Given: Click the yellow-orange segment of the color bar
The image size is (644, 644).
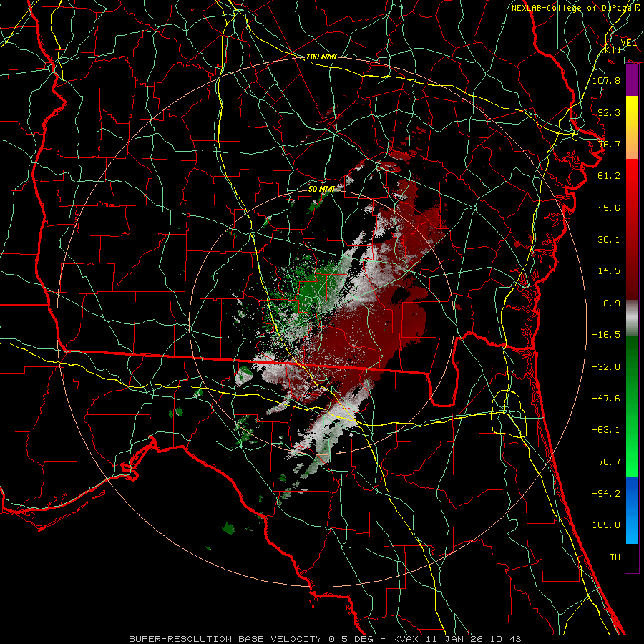Looking at the screenshot, I should tap(632, 127).
